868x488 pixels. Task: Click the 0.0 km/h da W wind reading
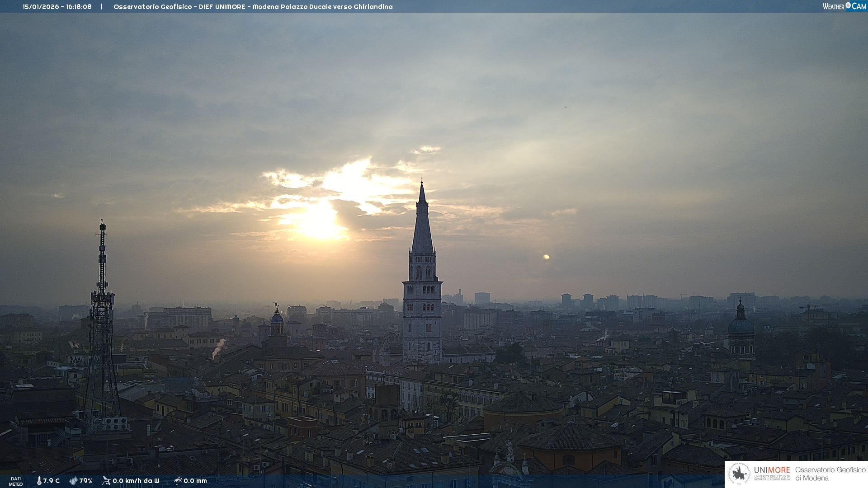click(x=136, y=481)
